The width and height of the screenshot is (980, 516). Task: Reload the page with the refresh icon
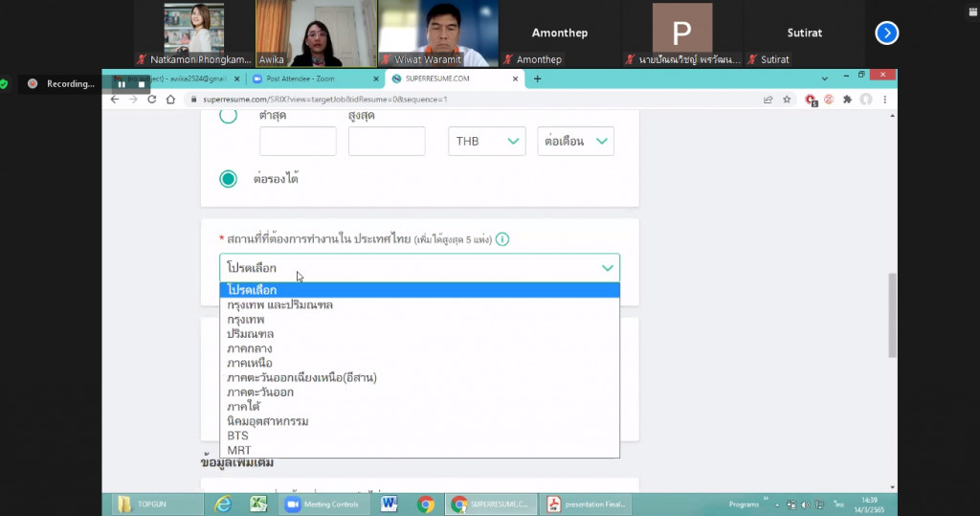point(151,99)
